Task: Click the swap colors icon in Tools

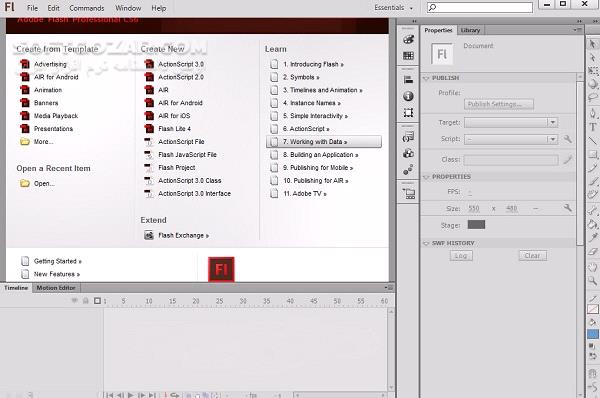Action: [x=593, y=357]
